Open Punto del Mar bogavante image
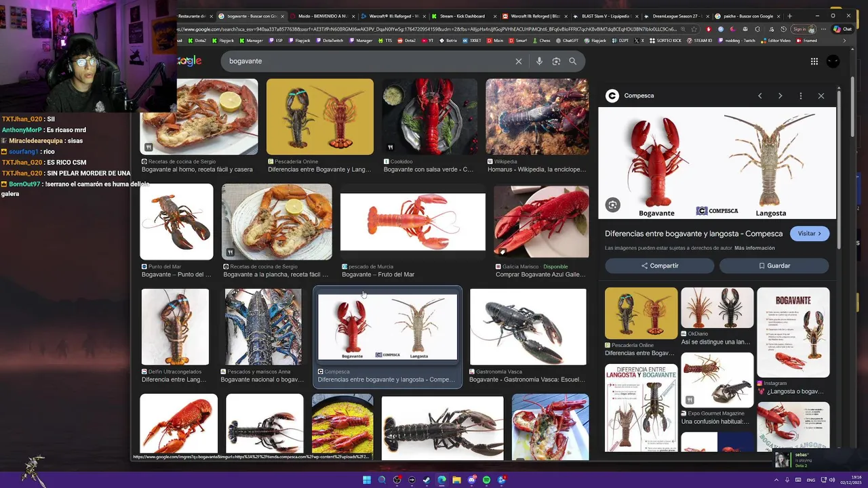The width and height of the screenshot is (868, 488). tap(176, 222)
